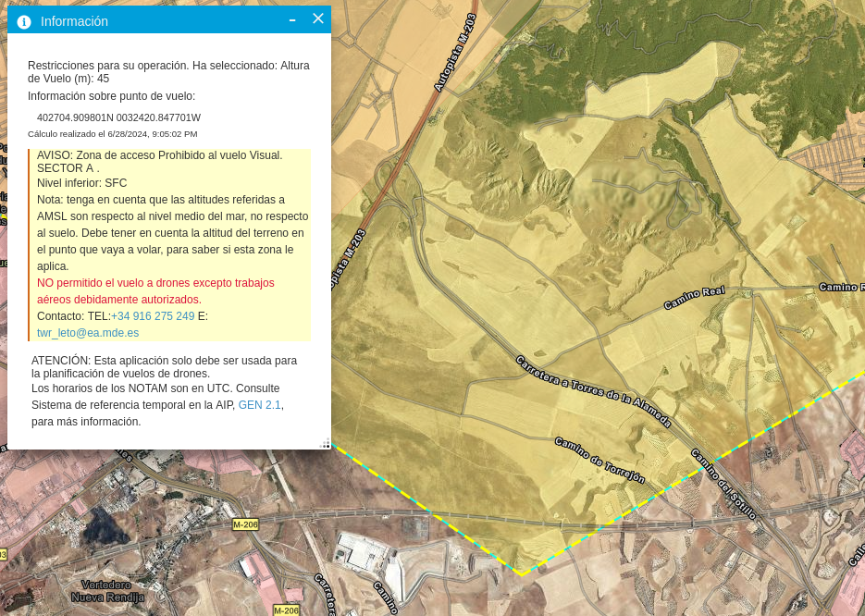
Task: Close the Información panel
Action: [318, 18]
